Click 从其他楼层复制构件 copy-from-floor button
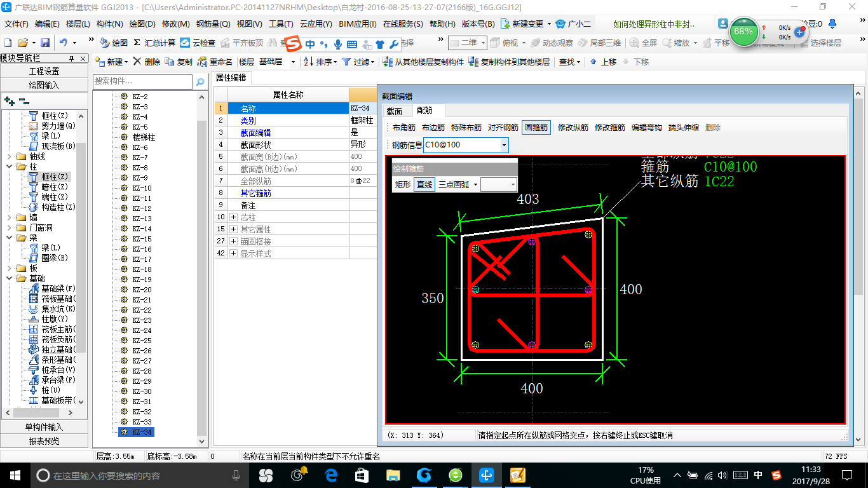868x488 pixels. point(424,62)
